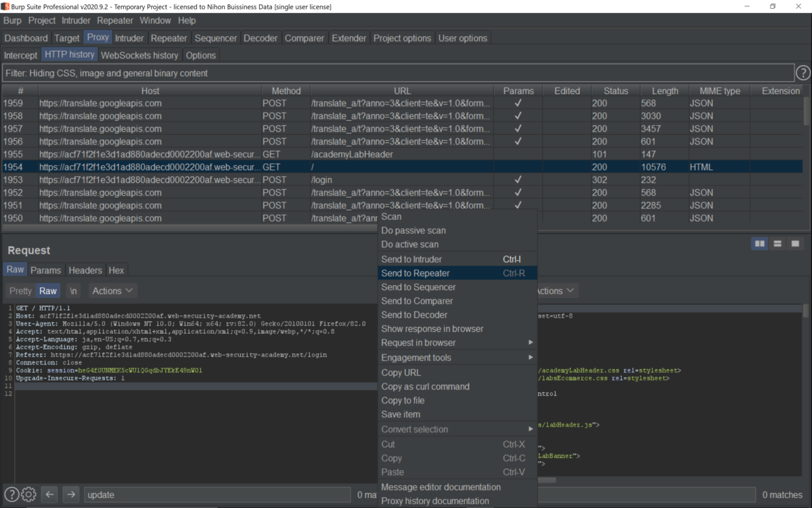Open the Project menu

click(42, 20)
